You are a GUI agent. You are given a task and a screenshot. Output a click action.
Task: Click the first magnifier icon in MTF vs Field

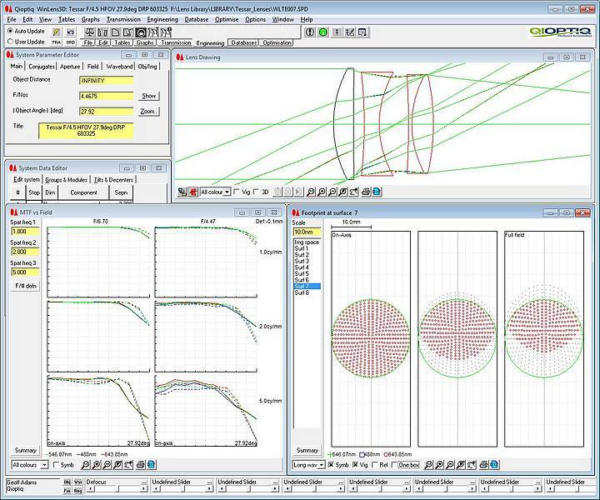[x=86, y=465]
